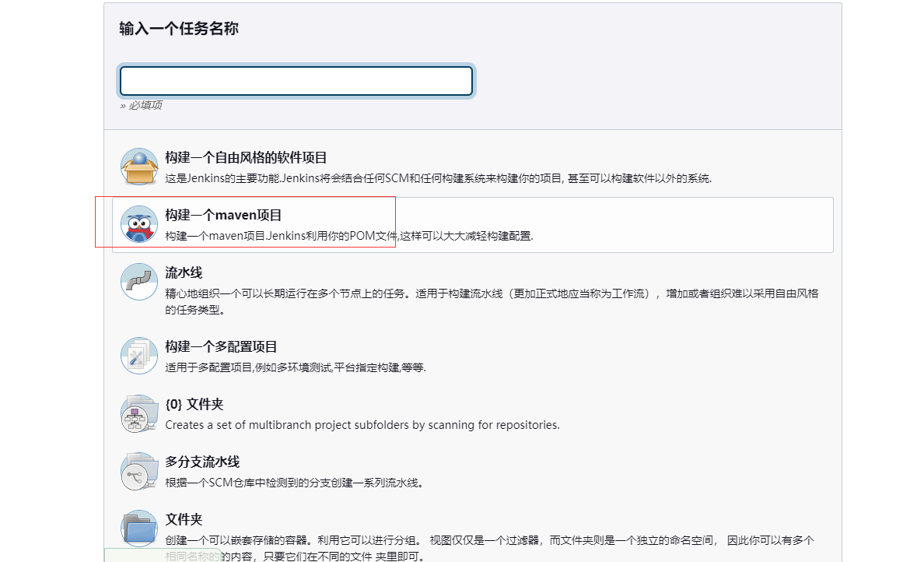Select the multi-configuration project tools icon
This screenshot has height=562, width=924.
pos(139,356)
